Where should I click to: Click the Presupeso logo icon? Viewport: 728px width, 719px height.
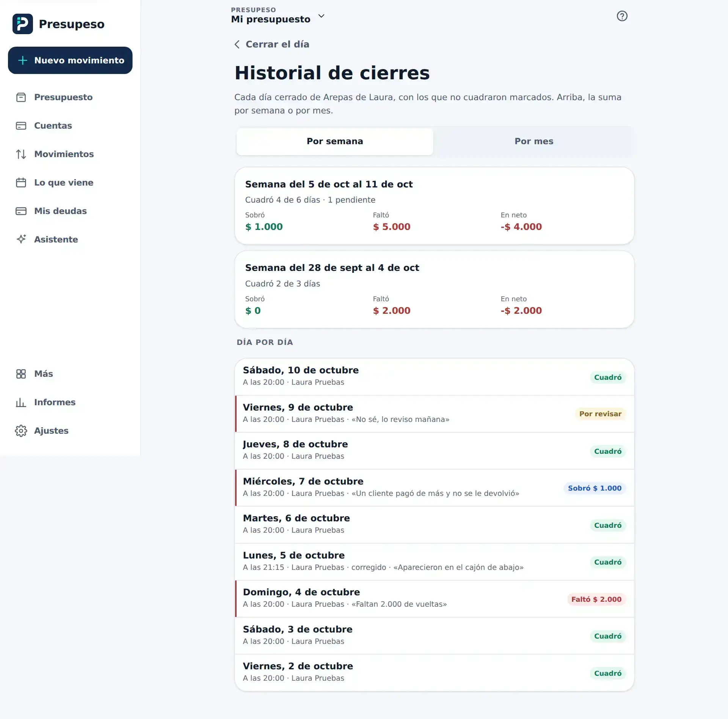coord(23,24)
